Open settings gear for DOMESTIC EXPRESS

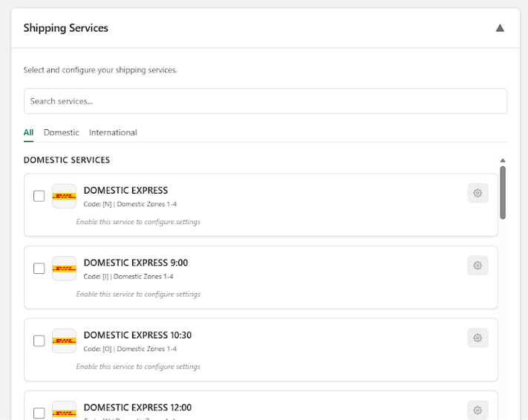coord(478,193)
